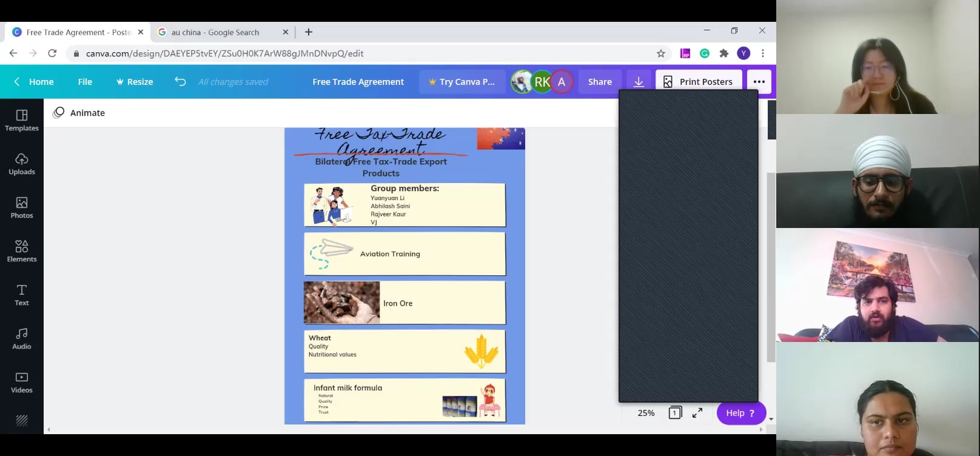
Task: Open the Chrome profile Y avatar
Action: click(743, 53)
